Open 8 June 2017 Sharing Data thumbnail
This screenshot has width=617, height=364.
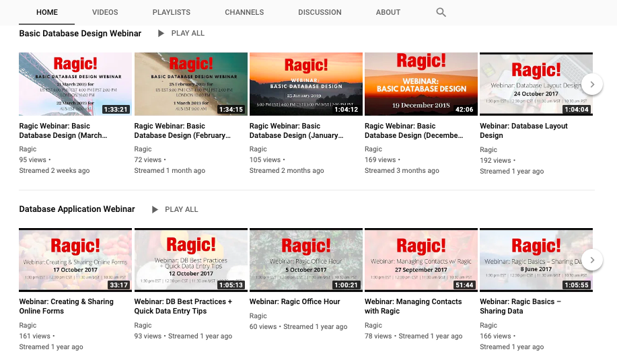tap(536, 260)
